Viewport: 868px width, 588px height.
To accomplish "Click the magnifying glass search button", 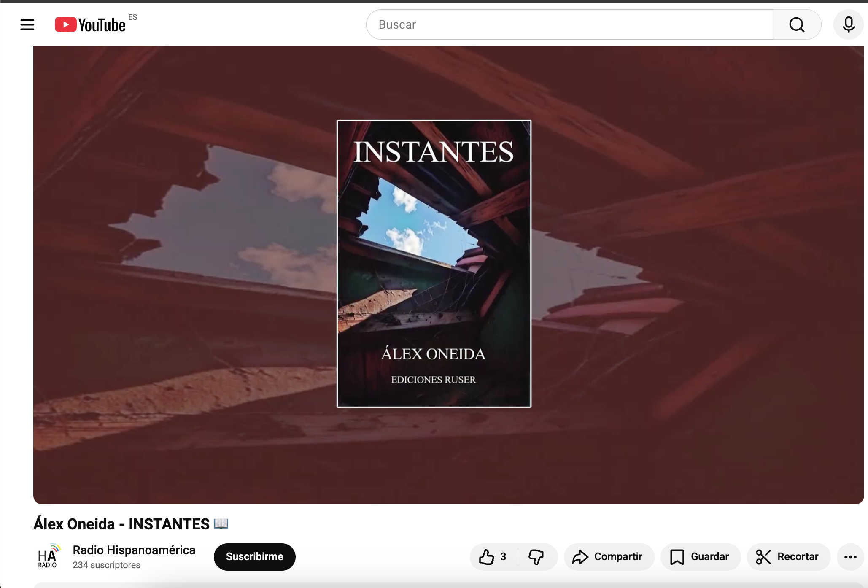I will 797,24.
